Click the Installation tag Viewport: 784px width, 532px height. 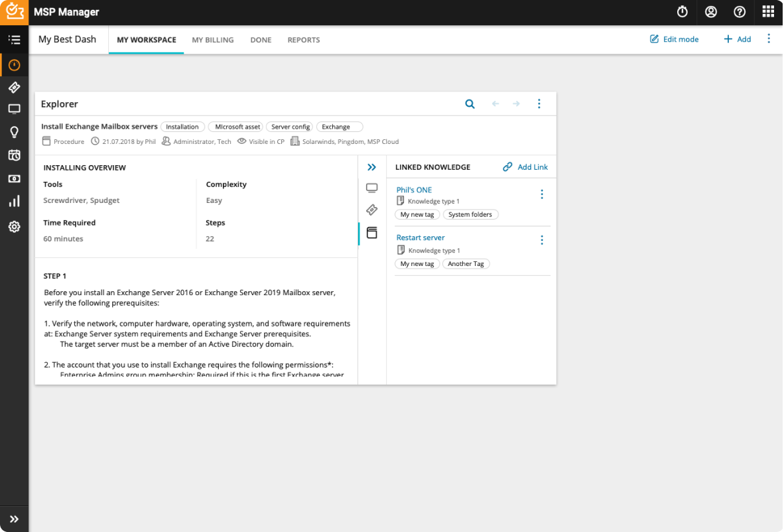pyautogui.click(x=182, y=127)
